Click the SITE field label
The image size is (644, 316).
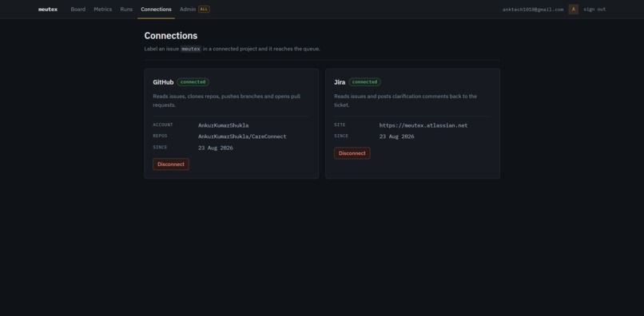point(340,124)
